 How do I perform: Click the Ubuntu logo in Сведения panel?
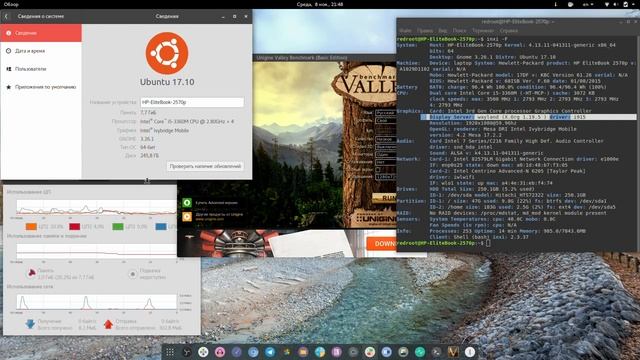tap(167, 53)
